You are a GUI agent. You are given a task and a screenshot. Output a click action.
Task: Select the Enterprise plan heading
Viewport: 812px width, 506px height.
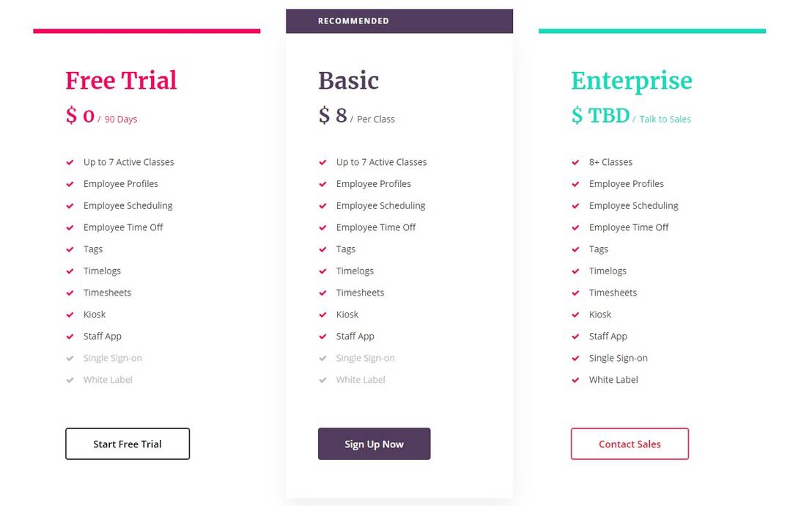632,81
